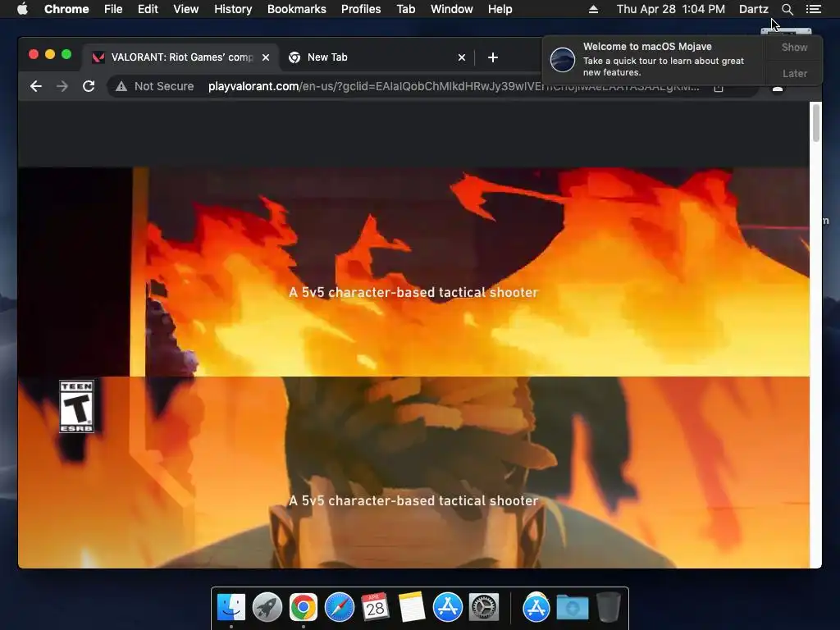Viewport: 840px width, 630px height.
Task: Click the ESRB Teen rating badge
Action: pos(76,407)
